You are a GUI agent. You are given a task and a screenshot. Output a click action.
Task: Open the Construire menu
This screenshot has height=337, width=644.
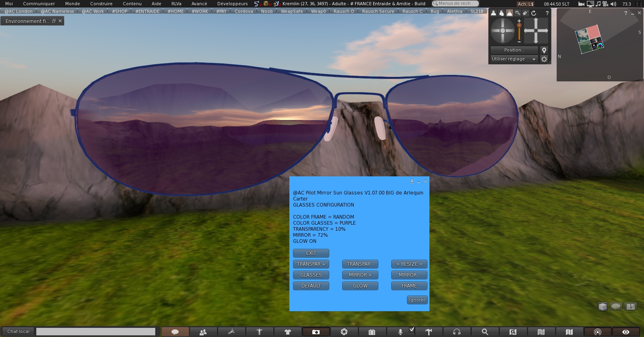(x=101, y=4)
